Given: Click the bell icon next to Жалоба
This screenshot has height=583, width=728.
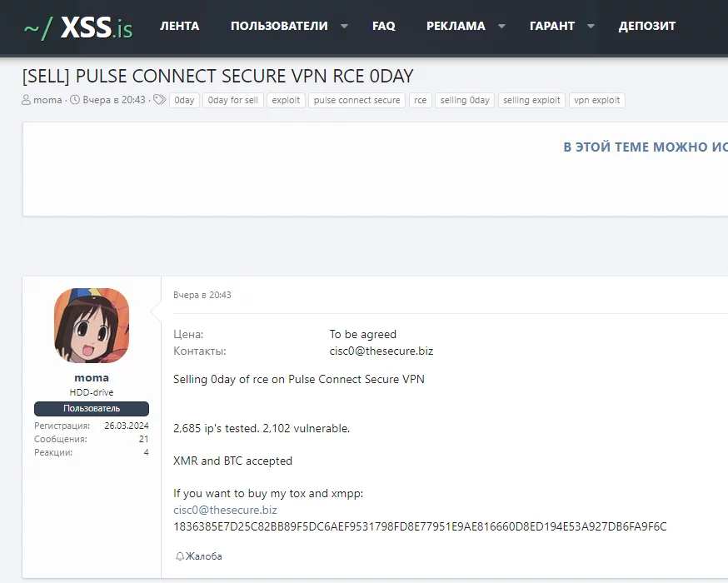Looking at the screenshot, I should [180, 556].
